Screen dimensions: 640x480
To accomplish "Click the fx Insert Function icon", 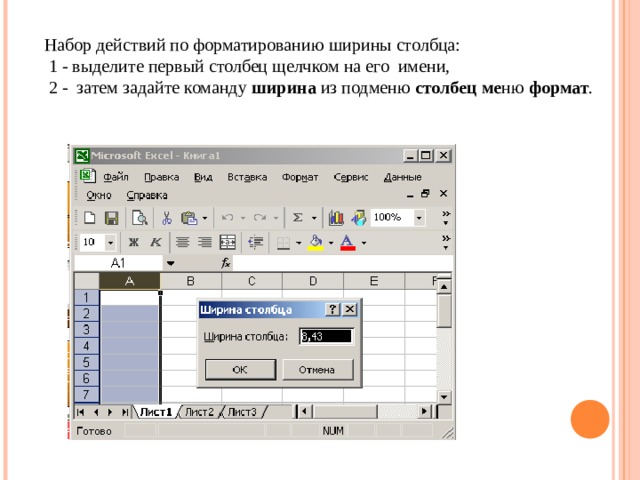I will pyautogui.click(x=226, y=263).
